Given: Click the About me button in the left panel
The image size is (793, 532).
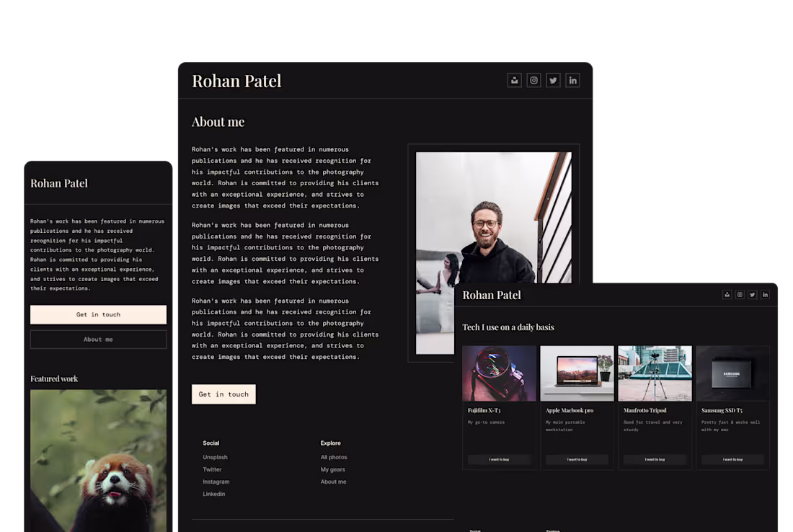Looking at the screenshot, I should 98,339.
